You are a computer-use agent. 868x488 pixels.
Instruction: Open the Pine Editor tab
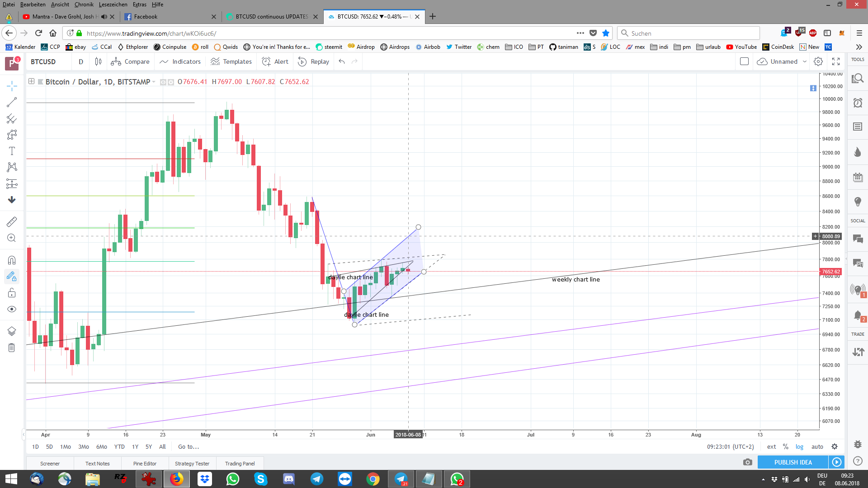pos(145,463)
